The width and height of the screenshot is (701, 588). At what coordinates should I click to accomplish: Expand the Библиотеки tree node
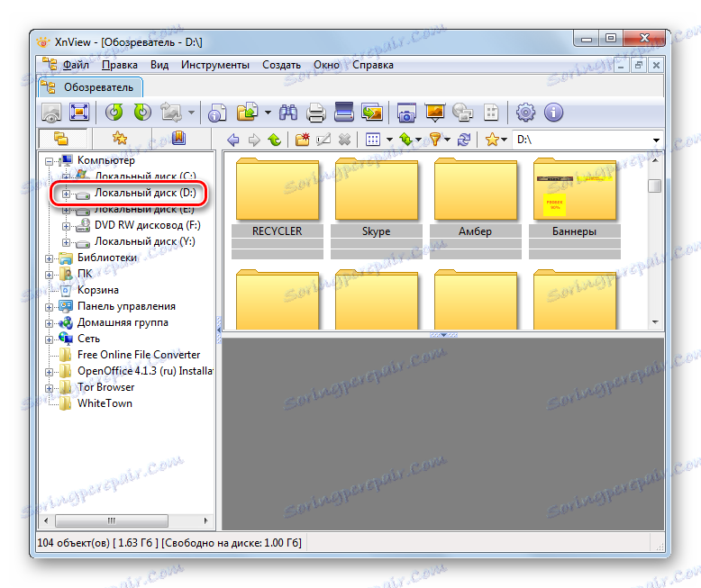point(50,258)
